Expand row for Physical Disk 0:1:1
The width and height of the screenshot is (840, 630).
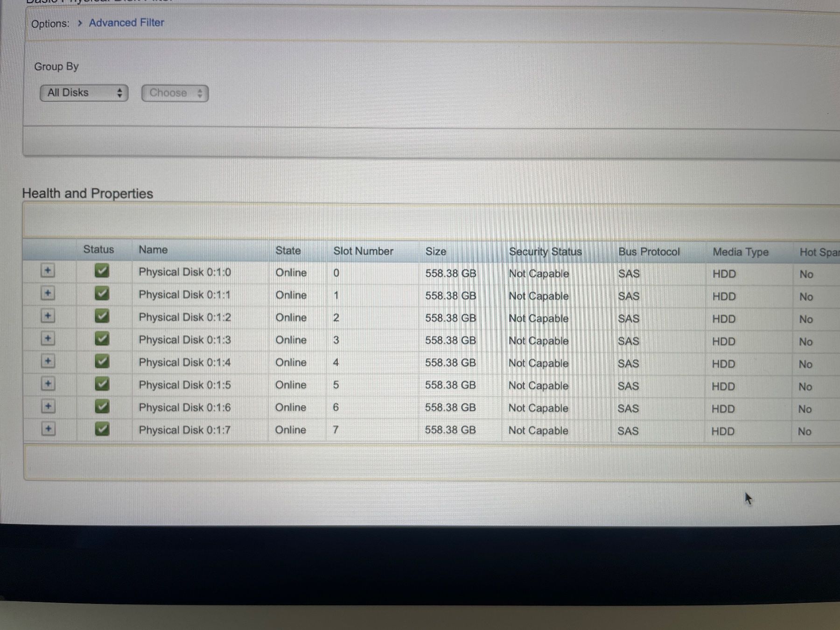[48, 293]
